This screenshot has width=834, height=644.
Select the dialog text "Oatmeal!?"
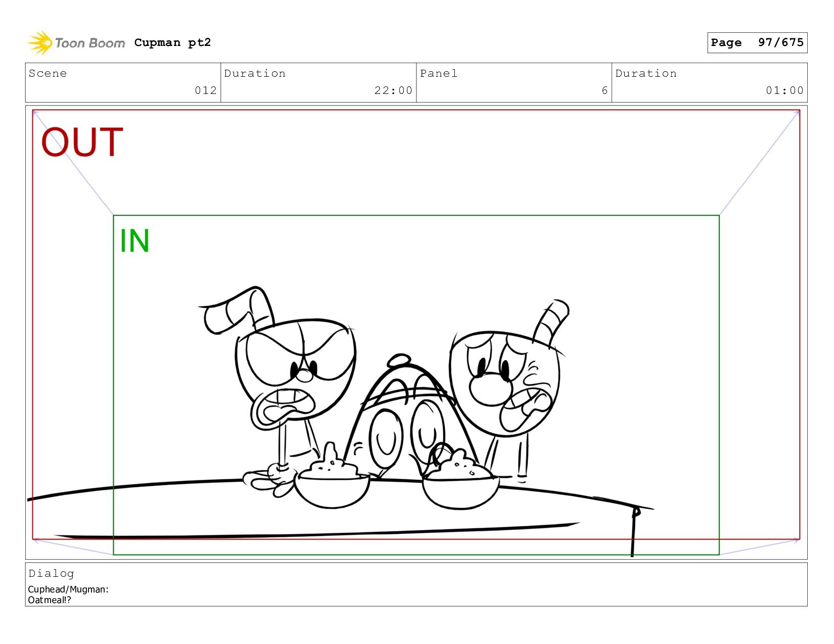point(50,600)
